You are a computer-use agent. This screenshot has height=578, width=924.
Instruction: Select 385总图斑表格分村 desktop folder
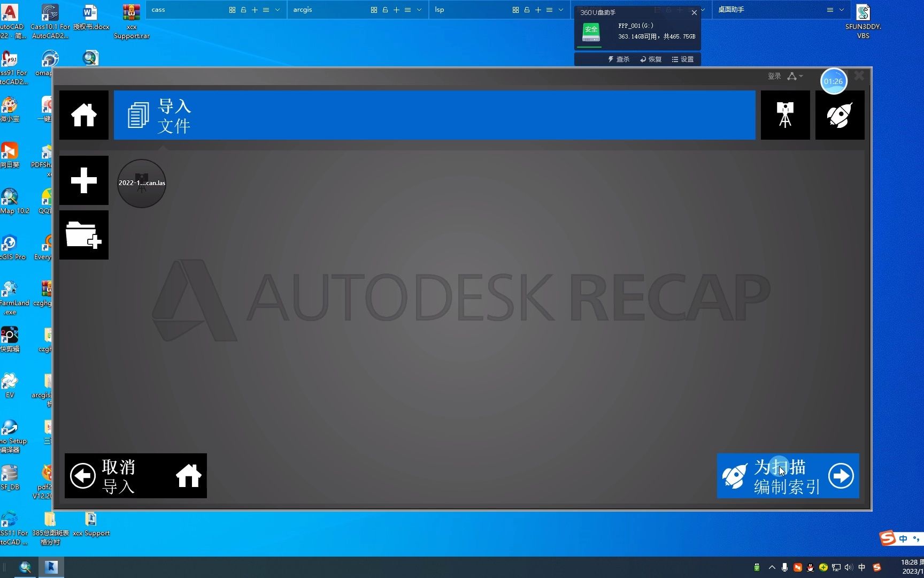(x=50, y=529)
